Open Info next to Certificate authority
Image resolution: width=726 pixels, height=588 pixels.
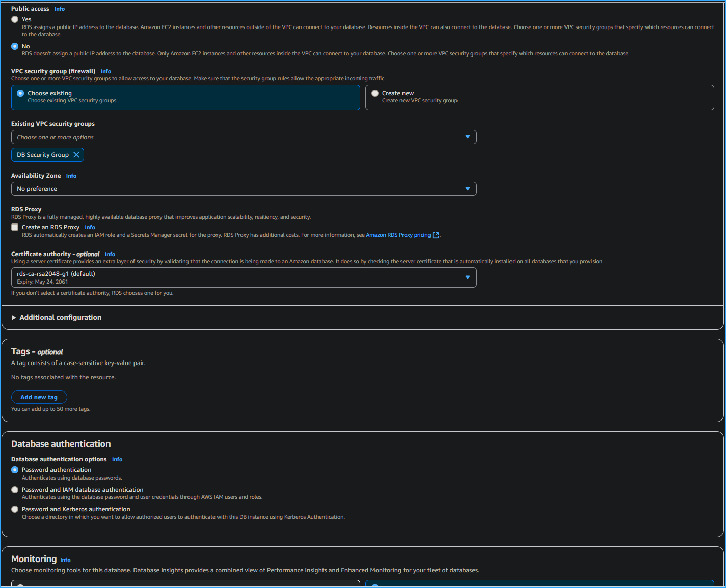click(110, 254)
